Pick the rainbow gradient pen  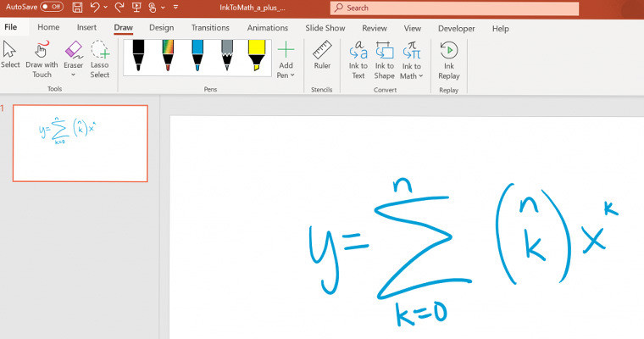pos(168,55)
